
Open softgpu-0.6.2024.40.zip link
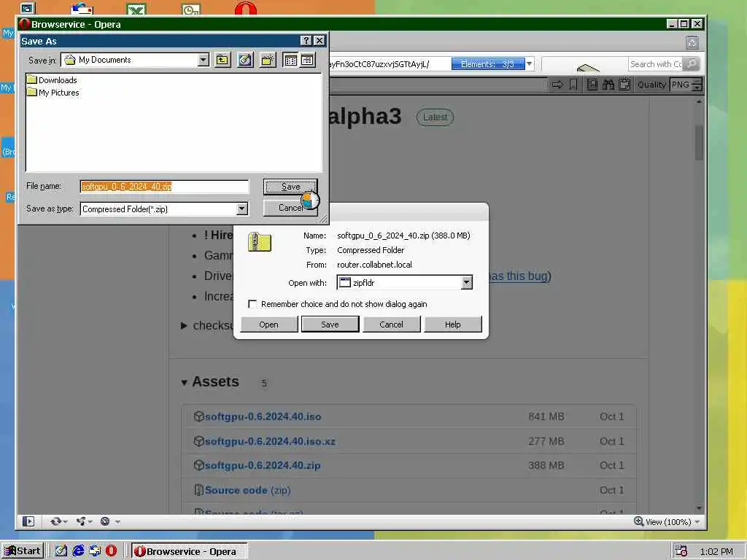pyautogui.click(x=263, y=465)
